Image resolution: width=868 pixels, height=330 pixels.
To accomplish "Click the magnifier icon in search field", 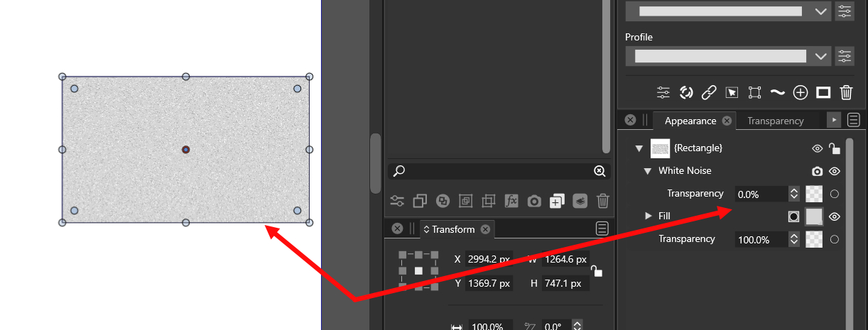I will [399, 171].
